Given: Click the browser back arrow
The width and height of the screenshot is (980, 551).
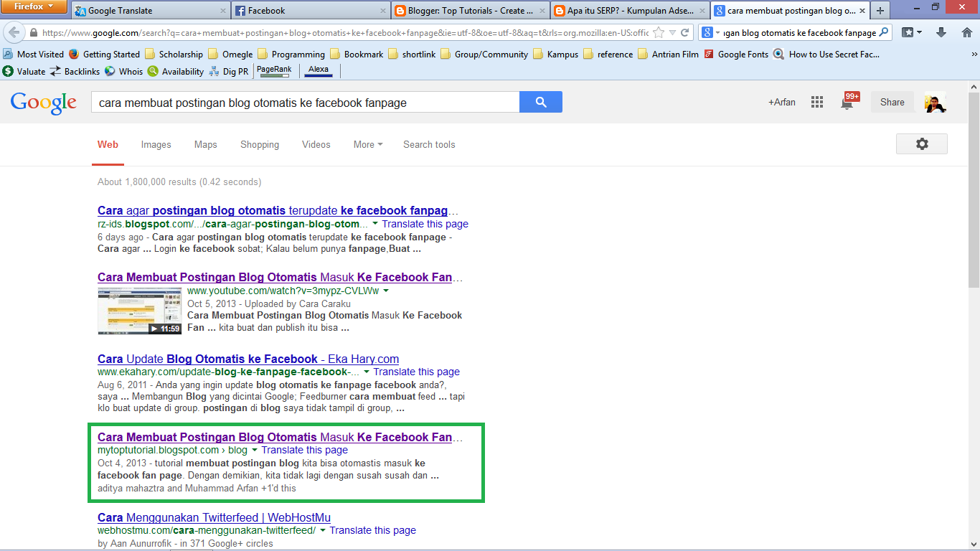Looking at the screenshot, I should 14,33.
